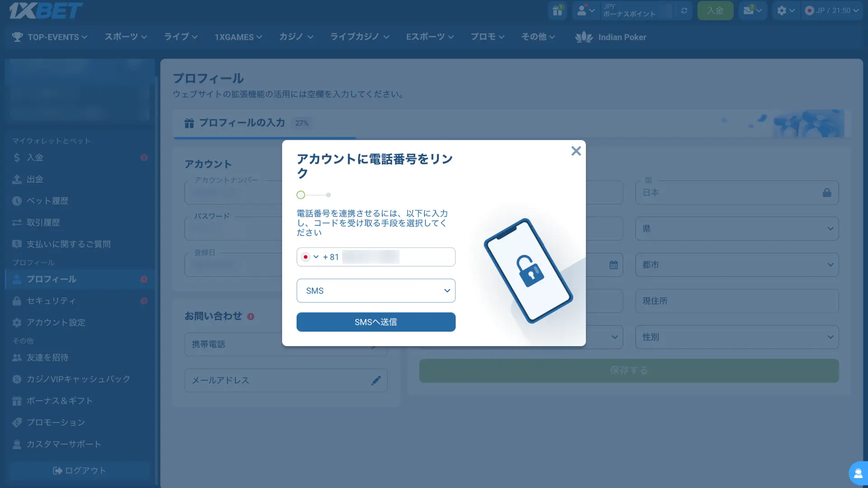The width and height of the screenshot is (868, 488).
Task: Open the country flag code selector
Action: click(310, 257)
